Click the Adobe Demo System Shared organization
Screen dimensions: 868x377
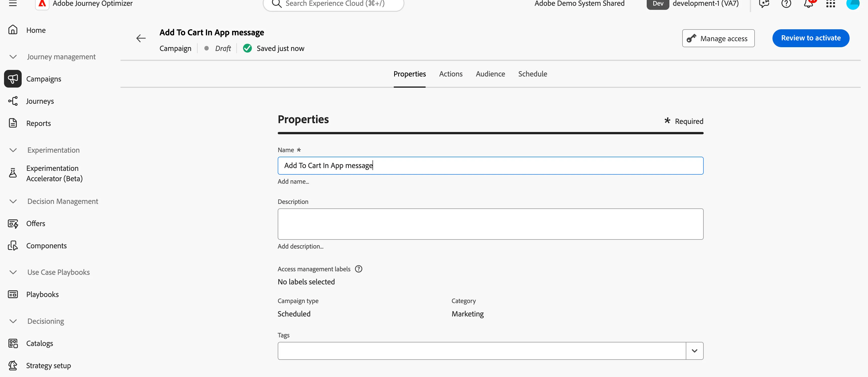(x=579, y=4)
